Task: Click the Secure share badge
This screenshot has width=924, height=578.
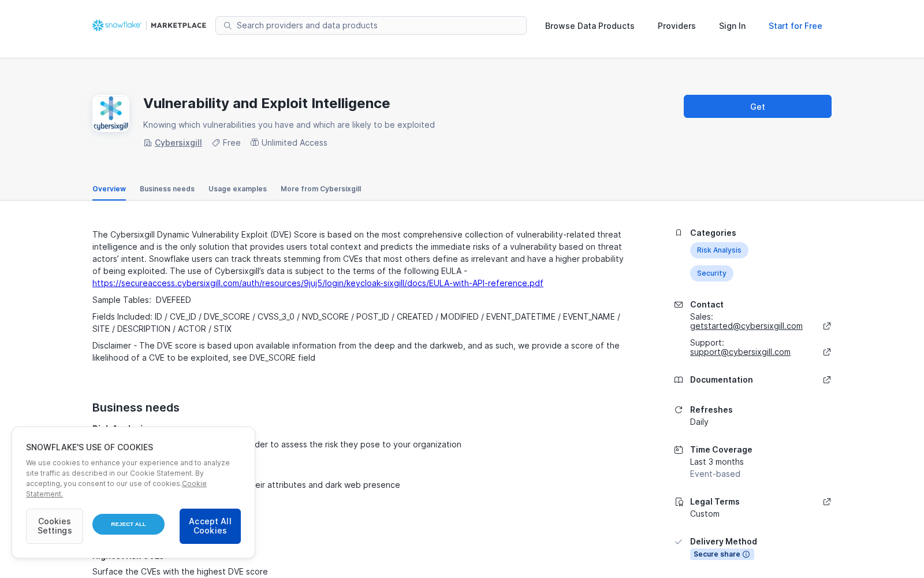Action: pos(722,554)
